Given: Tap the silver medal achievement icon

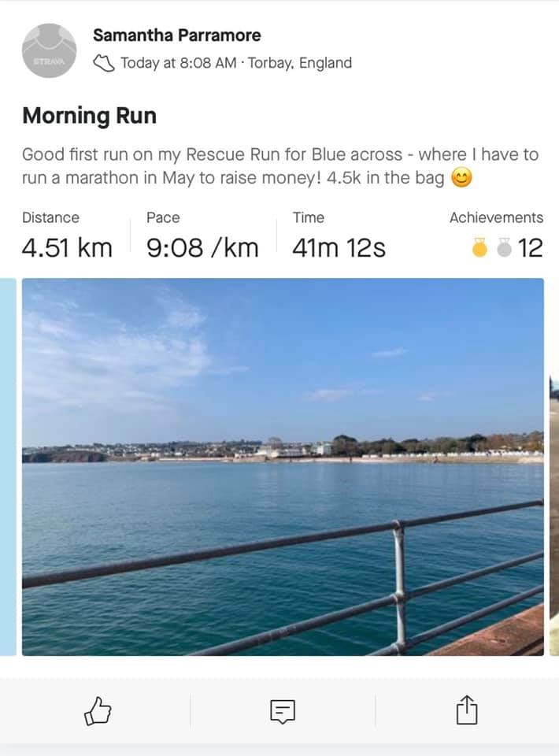Looking at the screenshot, I should [x=504, y=246].
